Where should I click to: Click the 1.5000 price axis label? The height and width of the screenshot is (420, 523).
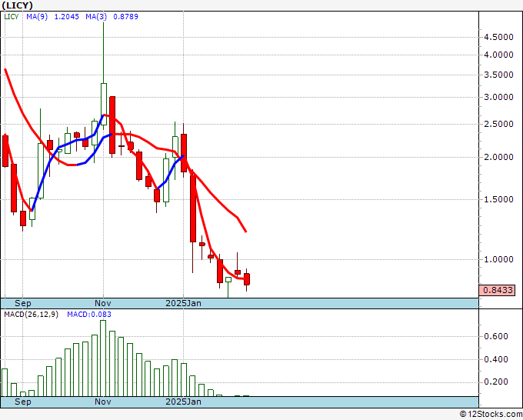(498, 199)
